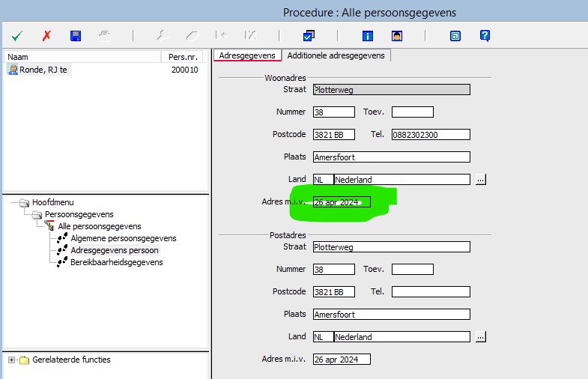Click the Woonadres Land code NL field
The width and height of the screenshot is (588, 379).
pos(324,180)
